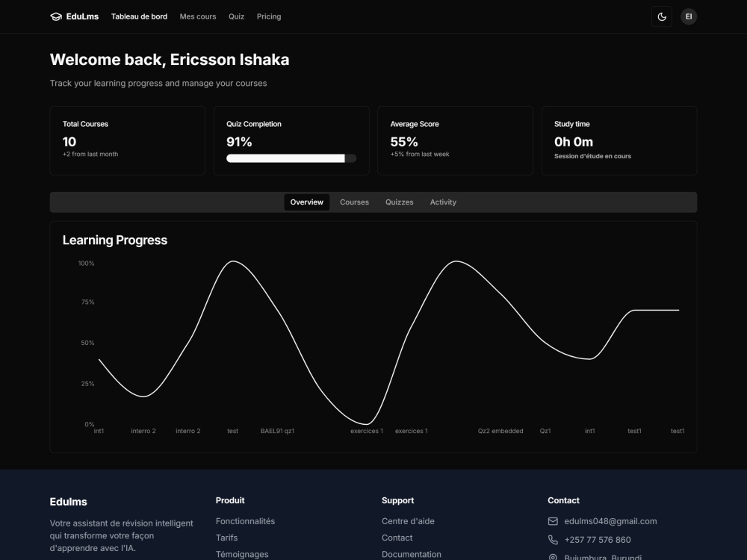Click the 50% y-axis label
The width and height of the screenshot is (747, 560).
pos(87,343)
